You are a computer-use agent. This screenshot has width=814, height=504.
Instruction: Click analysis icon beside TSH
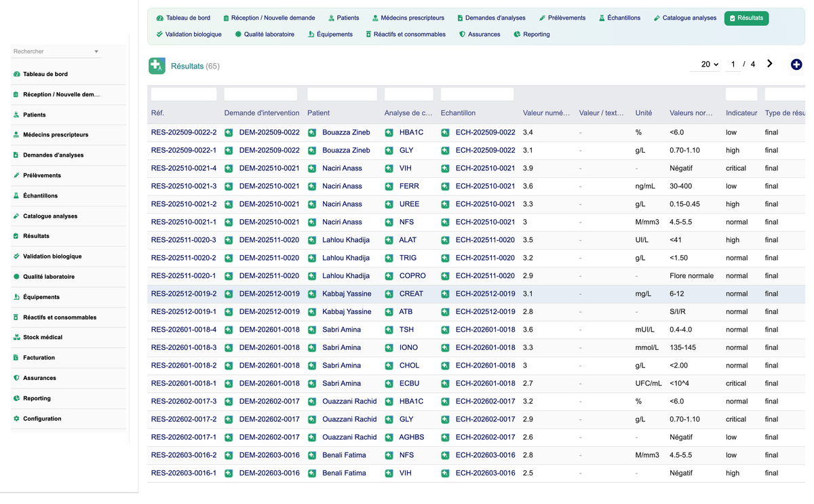(x=389, y=330)
